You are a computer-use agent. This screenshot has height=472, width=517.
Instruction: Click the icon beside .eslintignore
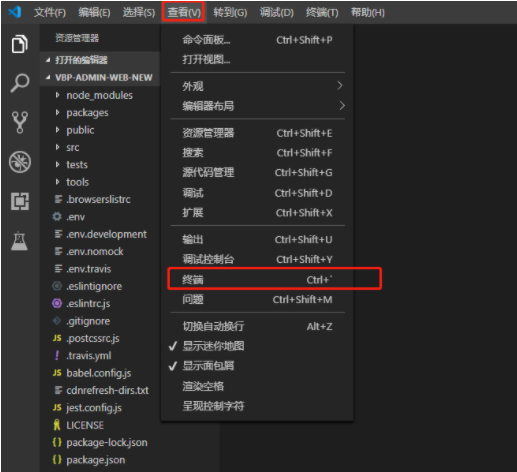[57, 286]
